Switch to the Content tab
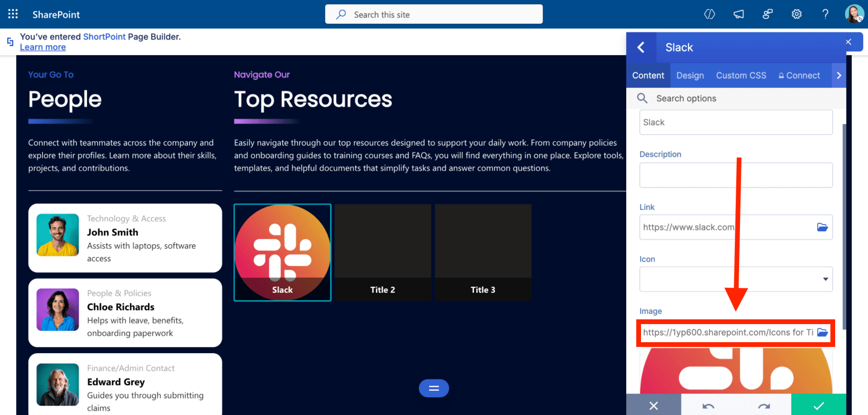The height and width of the screenshot is (415, 868). [648, 75]
